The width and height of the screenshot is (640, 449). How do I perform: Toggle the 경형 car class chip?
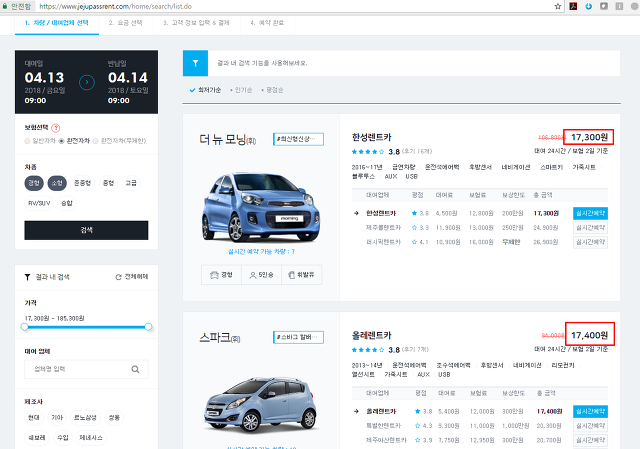pos(34,183)
